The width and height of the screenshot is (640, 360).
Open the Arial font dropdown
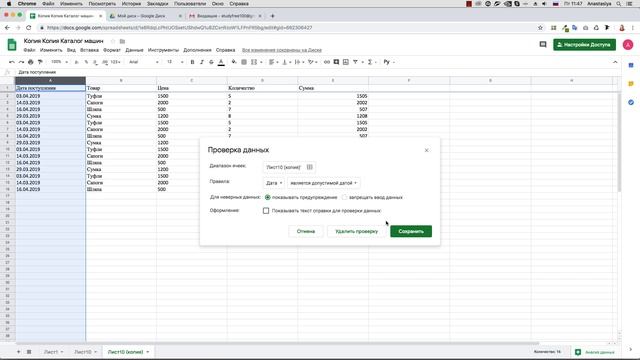coord(143,62)
